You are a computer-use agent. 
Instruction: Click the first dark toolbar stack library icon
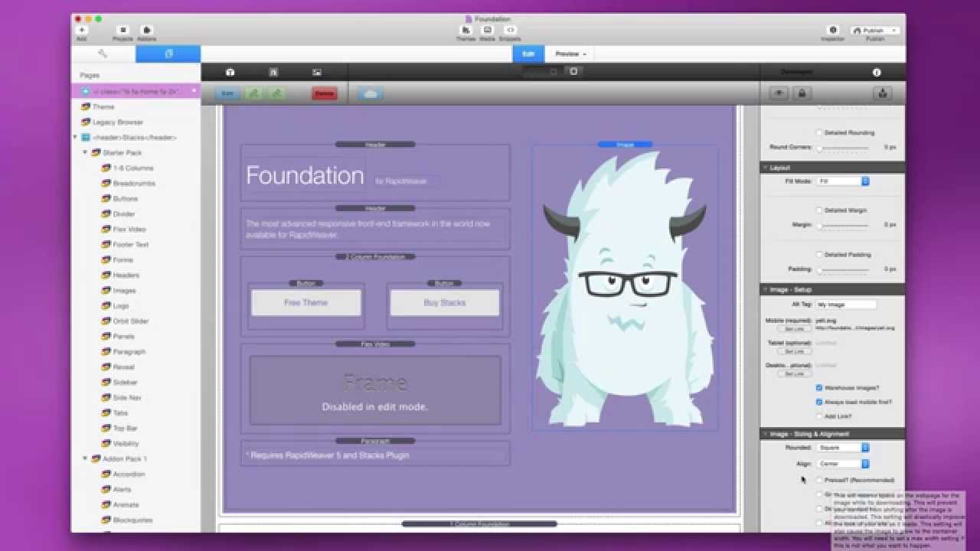click(230, 72)
